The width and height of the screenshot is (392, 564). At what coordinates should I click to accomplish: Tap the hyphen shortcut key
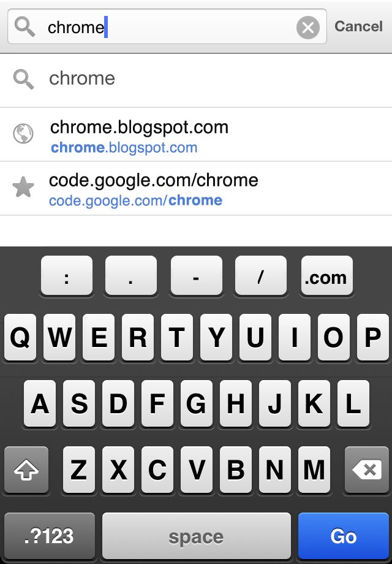(x=196, y=275)
